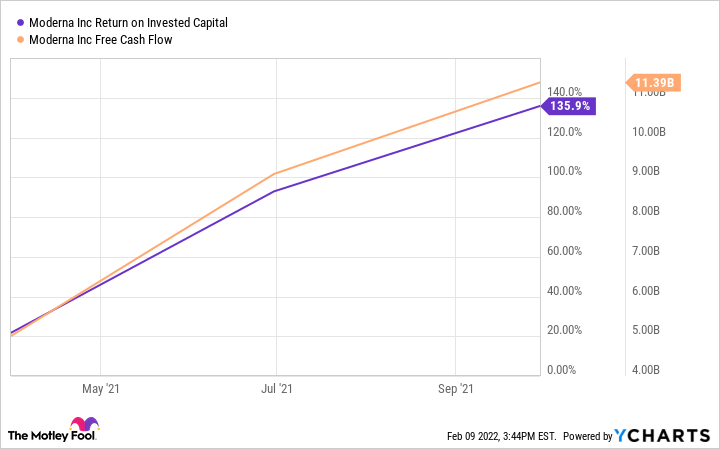
Task: Click the Sep '21 axis label
Action: point(455,389)
